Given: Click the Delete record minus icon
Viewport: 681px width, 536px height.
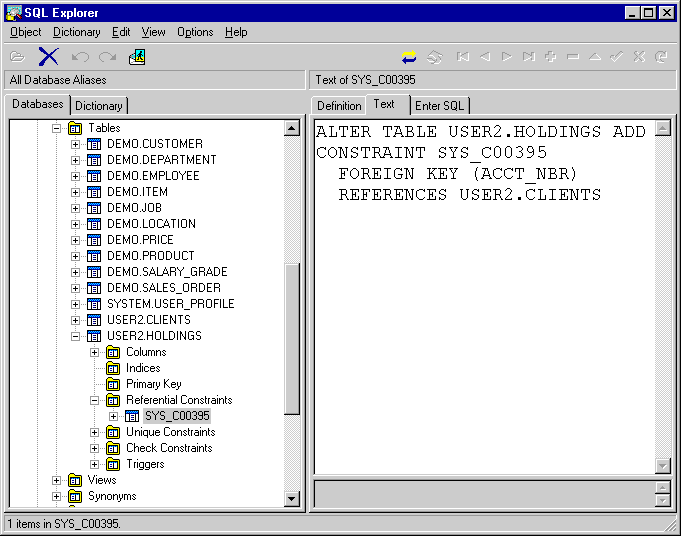Looking at the screenshot, I should pyautogui.click(x=573, y=56).
